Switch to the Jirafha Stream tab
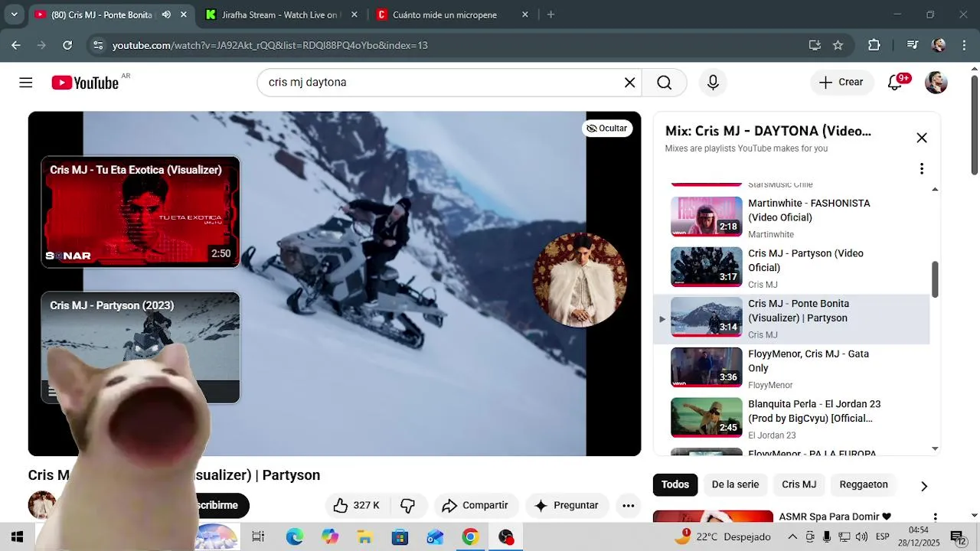 pos(279,15)
